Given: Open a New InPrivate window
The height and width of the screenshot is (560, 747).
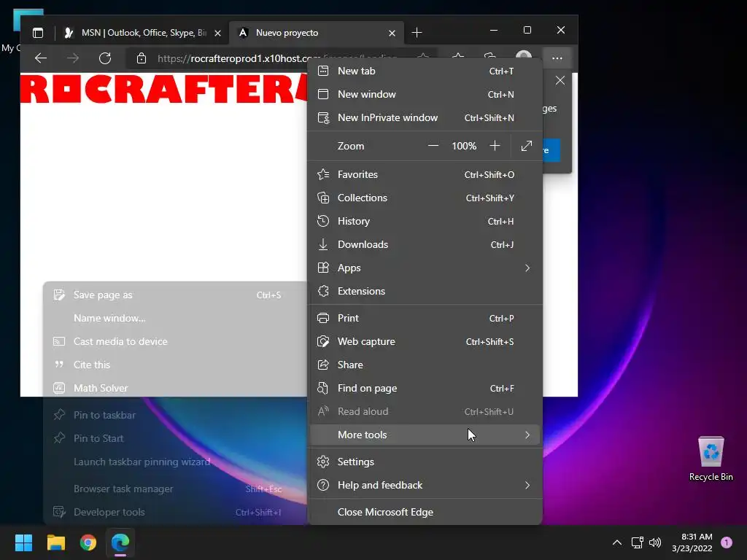Looking at the screenshot, I should coord(425,117).
